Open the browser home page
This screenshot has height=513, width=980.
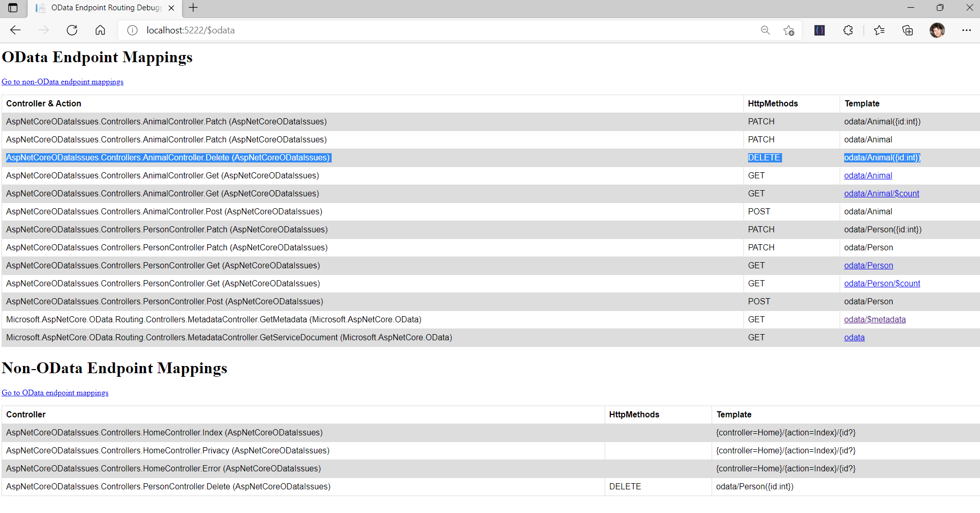(100, 30)
